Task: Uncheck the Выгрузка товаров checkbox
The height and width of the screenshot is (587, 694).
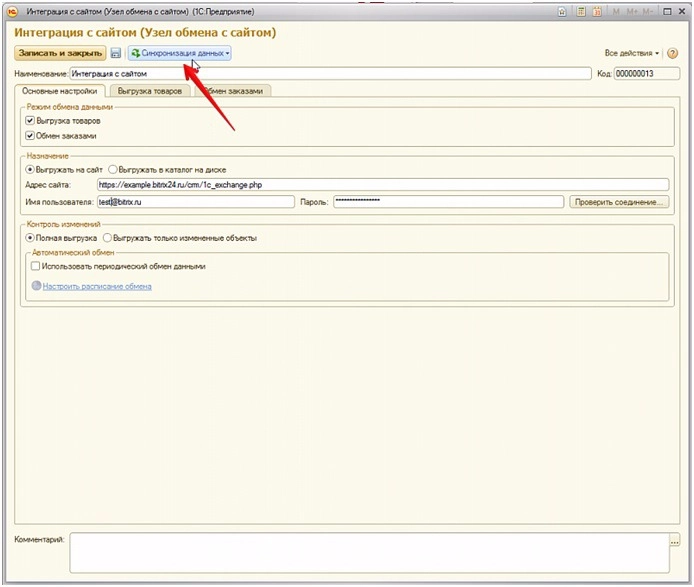Action: point(31,121)
